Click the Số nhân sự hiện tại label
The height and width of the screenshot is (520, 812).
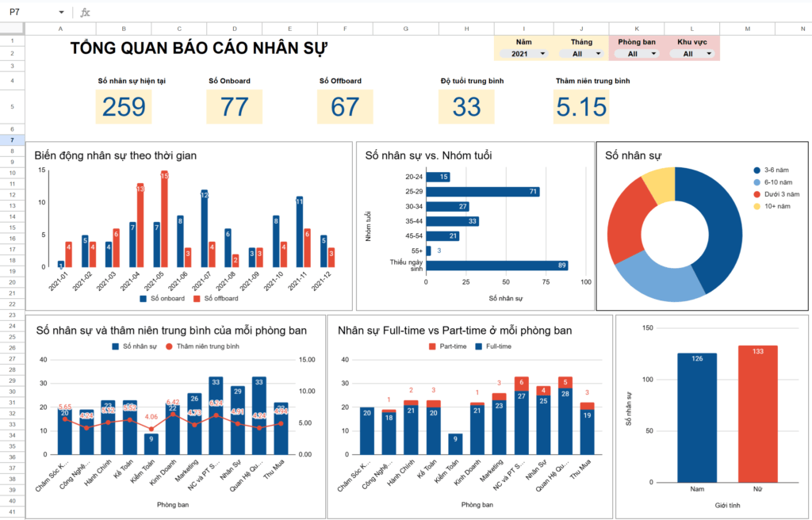point(132,81)
